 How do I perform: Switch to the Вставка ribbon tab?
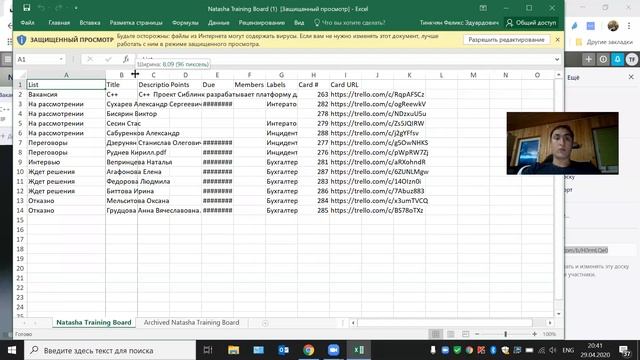(90, 22)
